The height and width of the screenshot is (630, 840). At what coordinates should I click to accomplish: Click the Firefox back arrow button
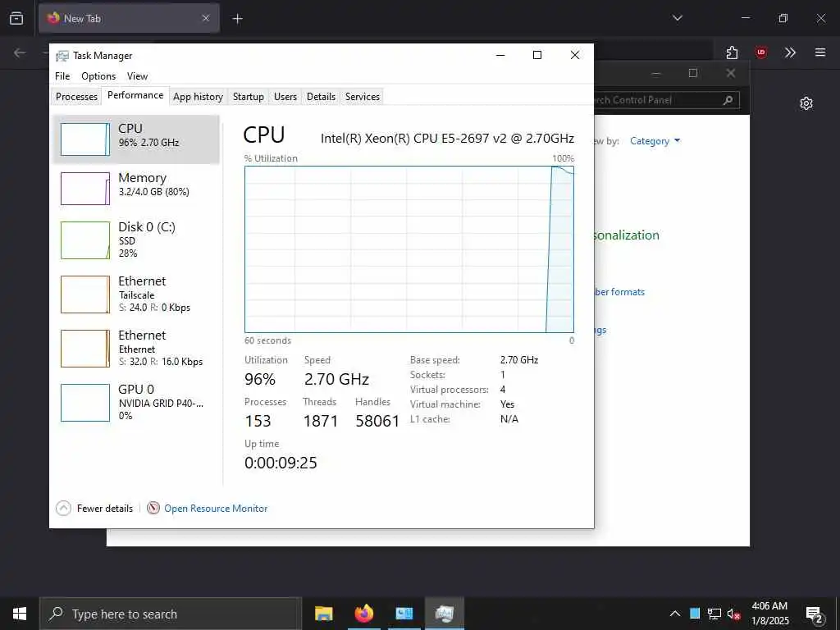(20, 52)
